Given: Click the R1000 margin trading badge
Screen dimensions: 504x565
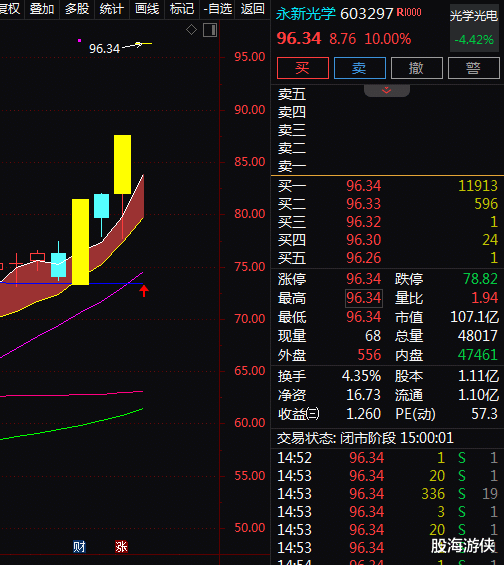Looking at the screenshot, I should [409, 12].
